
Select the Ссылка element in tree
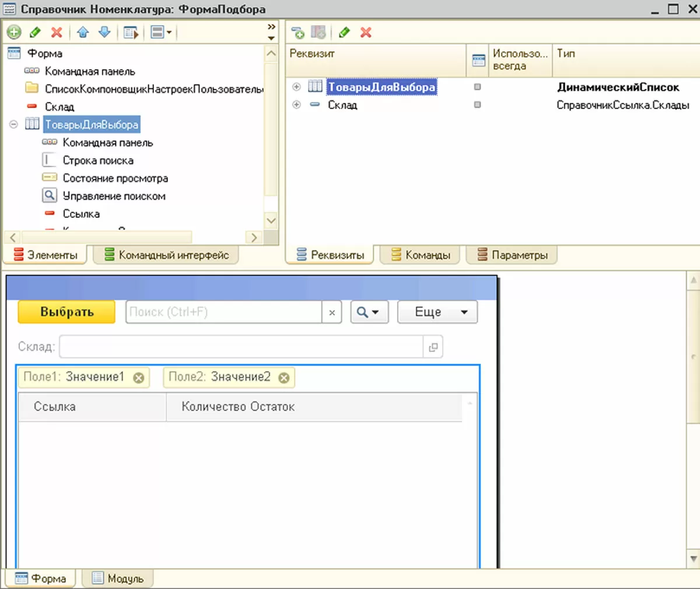coord(81,214)
